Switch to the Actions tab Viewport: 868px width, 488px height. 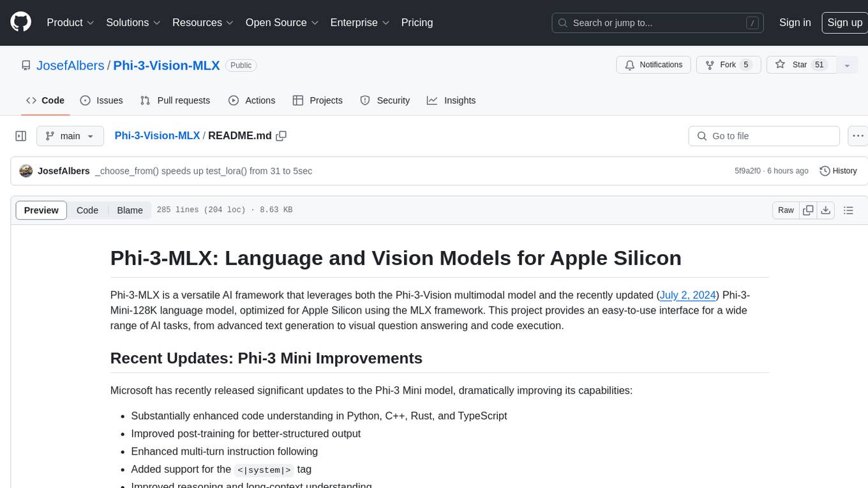click(251, 100)
